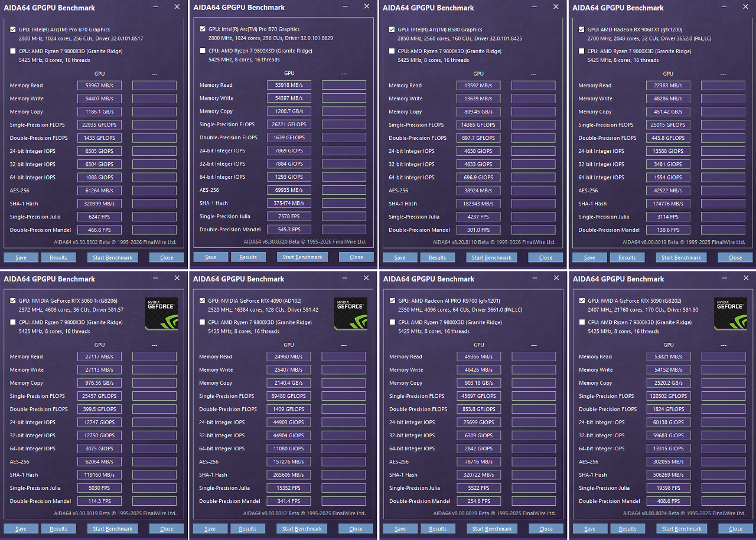Close the RX 9060 XT window with the X icon
Screen dimensions: 756x540
click(746, 7)
